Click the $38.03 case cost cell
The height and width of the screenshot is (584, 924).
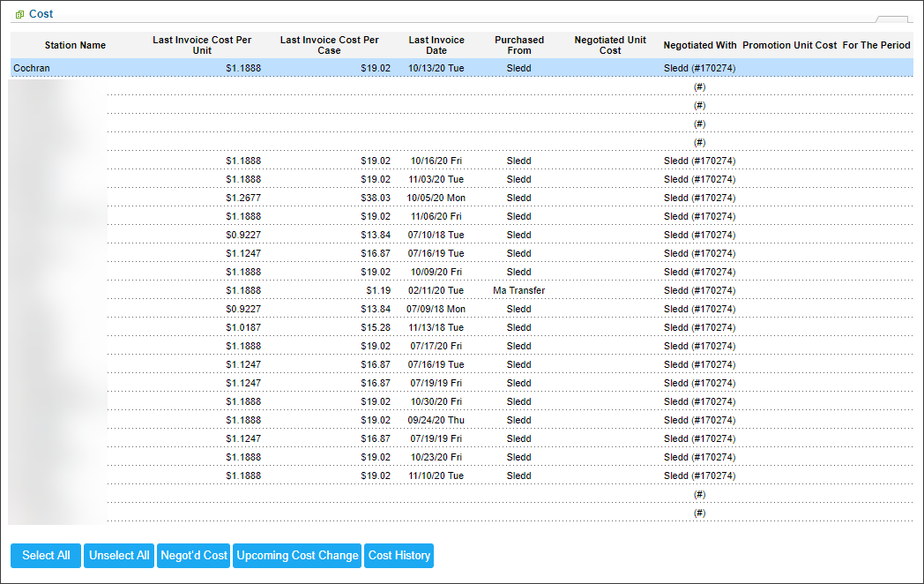[x=376, y=198]
